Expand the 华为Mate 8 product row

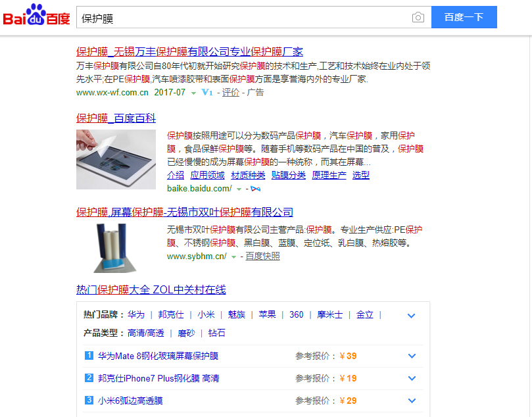[412, 356]
